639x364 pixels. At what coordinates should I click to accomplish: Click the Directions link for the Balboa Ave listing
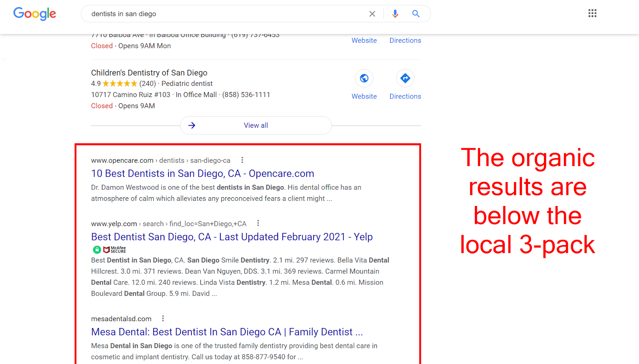405,40
